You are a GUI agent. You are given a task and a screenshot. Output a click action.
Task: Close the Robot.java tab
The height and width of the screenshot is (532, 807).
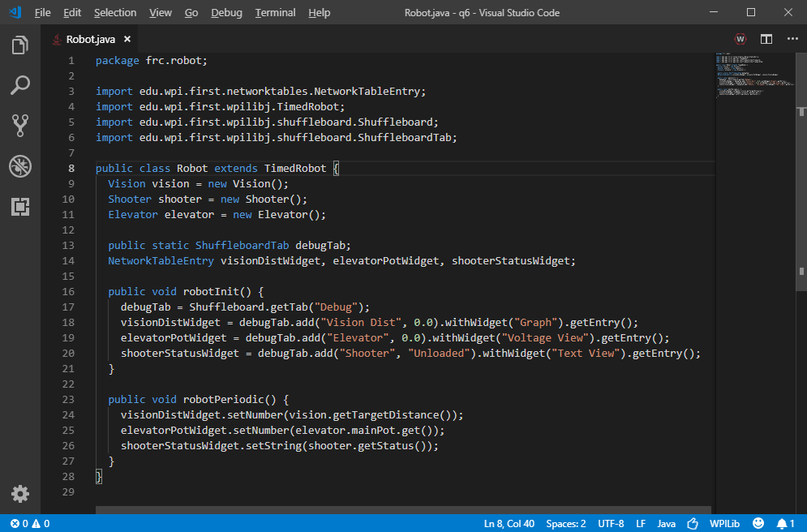click(x=127, y=39)
